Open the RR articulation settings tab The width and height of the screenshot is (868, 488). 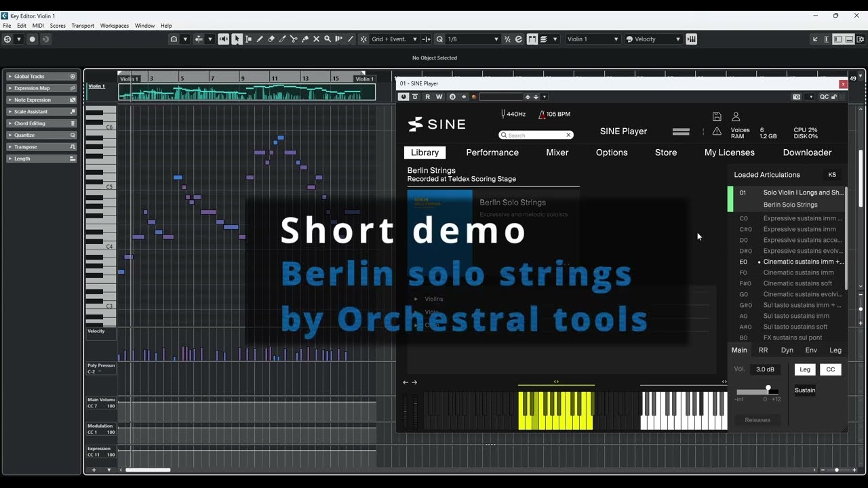click(x=763, y=350)
